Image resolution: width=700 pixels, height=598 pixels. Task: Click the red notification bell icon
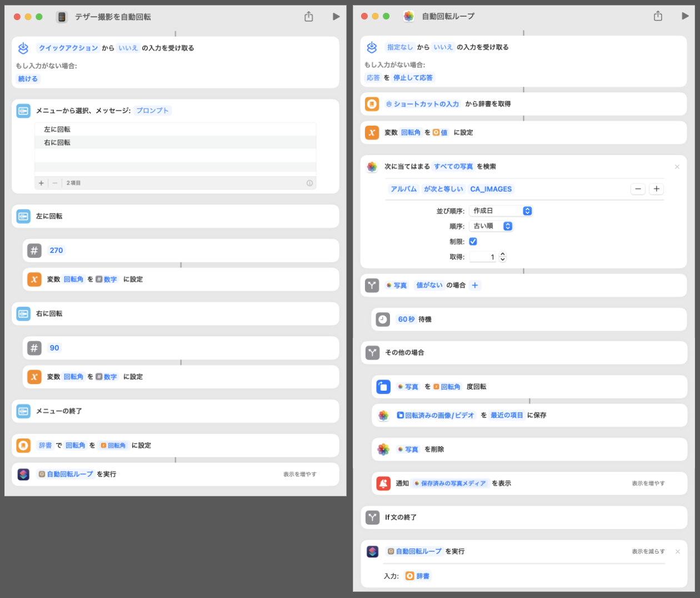point(383,484)
